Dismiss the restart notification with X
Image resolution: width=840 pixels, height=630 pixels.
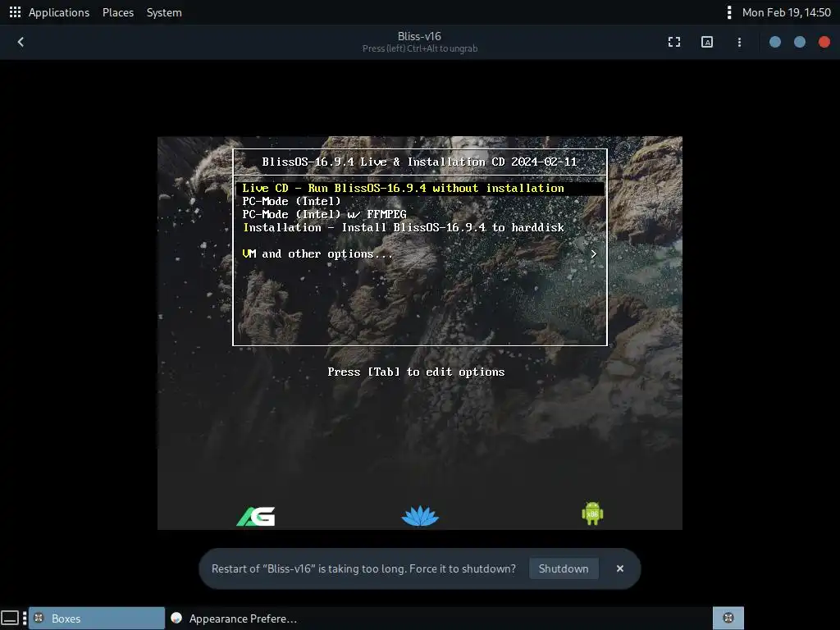[620, 568]
